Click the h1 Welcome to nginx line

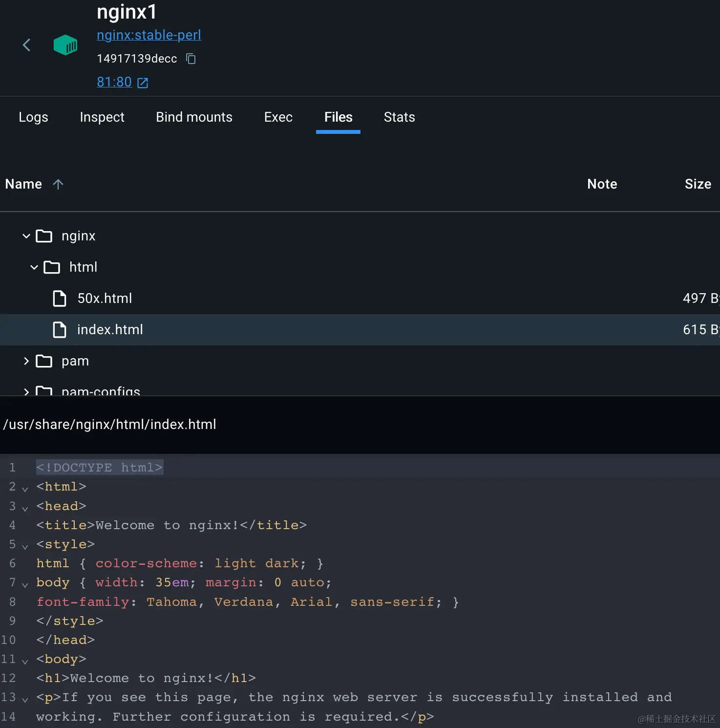[x=146, y=678]
